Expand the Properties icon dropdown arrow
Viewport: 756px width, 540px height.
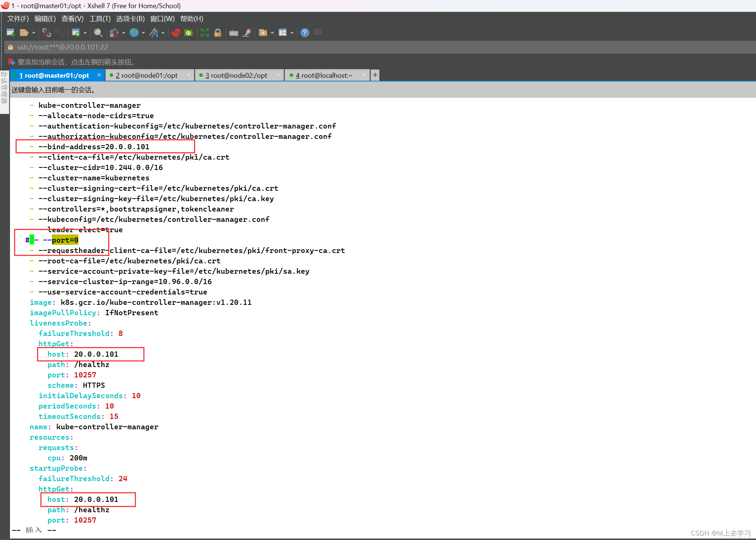[86, 33]
